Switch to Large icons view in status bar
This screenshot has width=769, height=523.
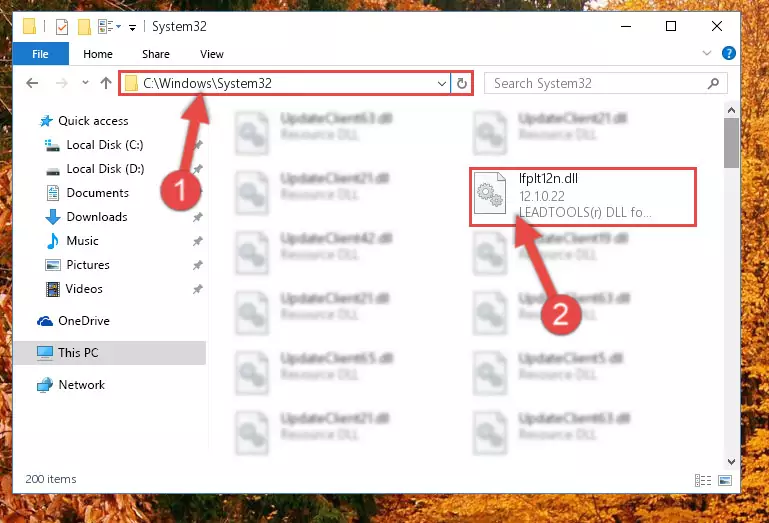click(x=725, y=480)
